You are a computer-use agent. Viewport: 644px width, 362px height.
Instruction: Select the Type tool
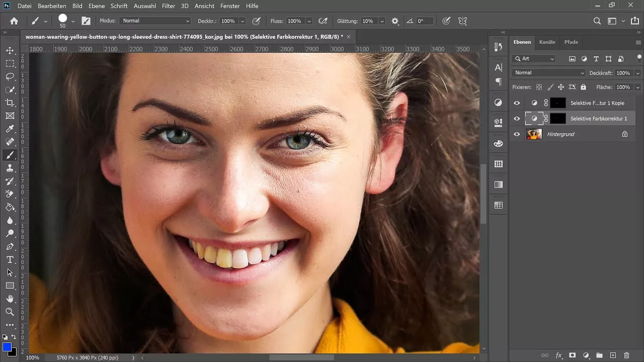10,260
